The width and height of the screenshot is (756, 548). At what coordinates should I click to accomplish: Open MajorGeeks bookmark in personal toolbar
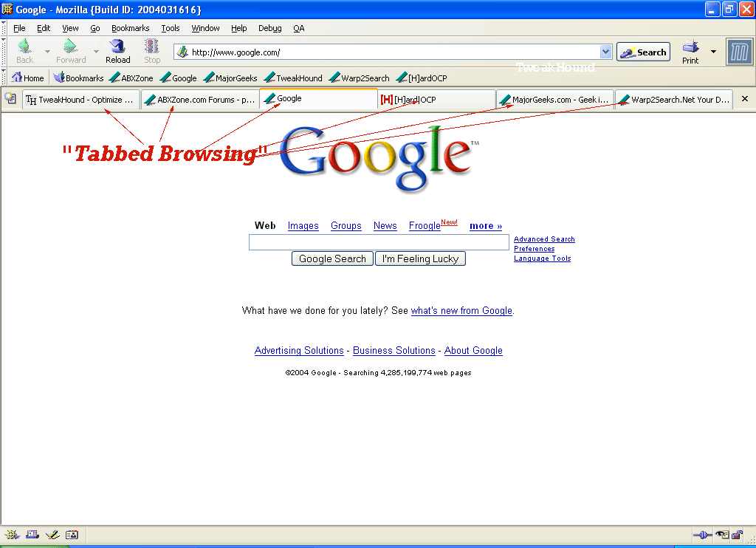[230, 78]
